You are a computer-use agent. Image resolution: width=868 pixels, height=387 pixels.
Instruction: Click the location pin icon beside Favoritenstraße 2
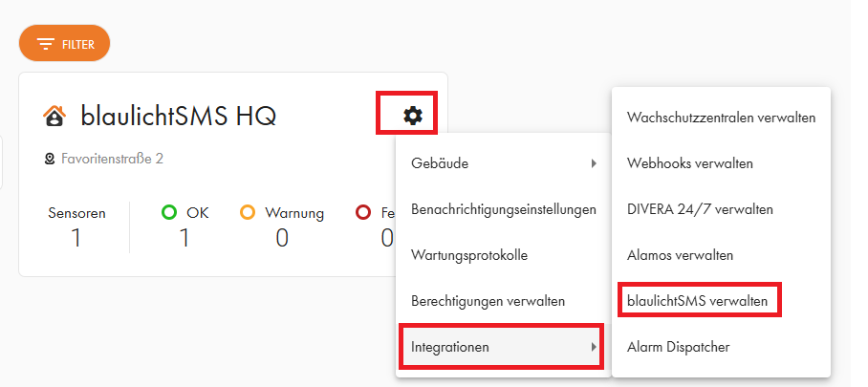coord(50,160)
